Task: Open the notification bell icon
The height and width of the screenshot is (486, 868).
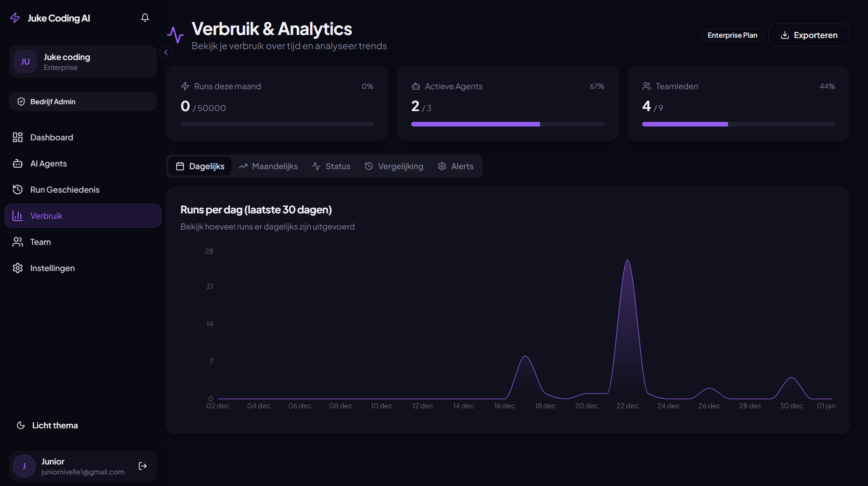Action: point(145,18)
